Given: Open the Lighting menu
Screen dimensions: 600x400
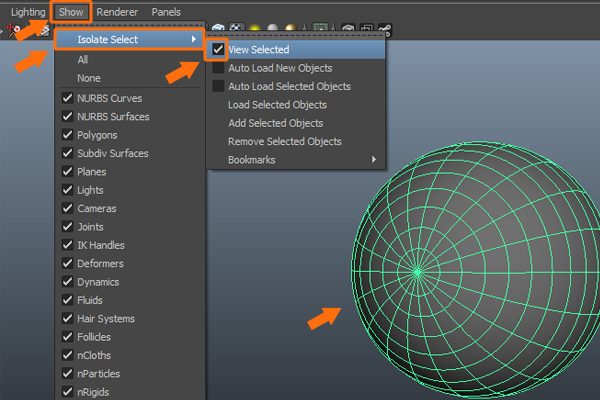Looking at the screenshot, I should (28, 12).
